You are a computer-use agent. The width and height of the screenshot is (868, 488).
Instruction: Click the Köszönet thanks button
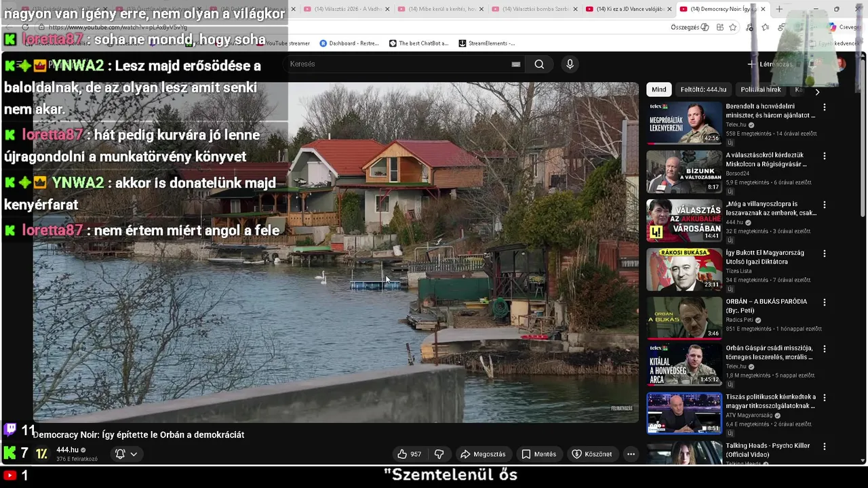coord(592,454)
